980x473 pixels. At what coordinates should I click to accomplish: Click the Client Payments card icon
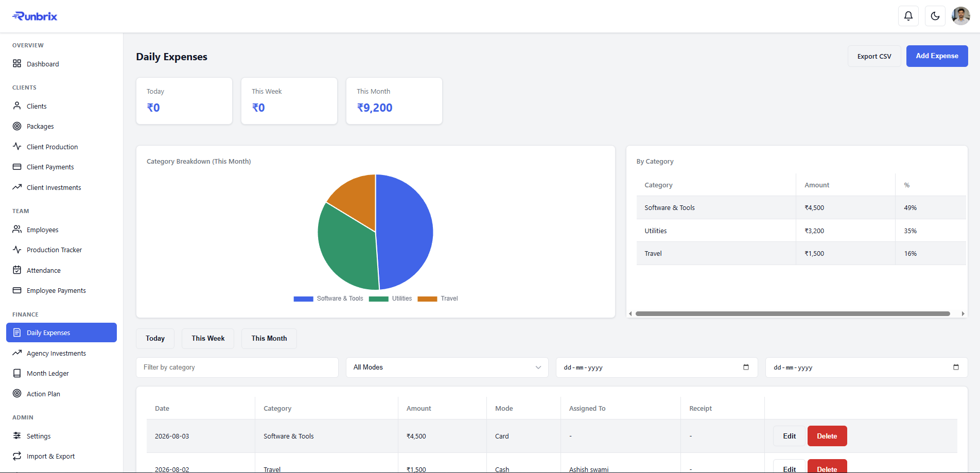17,167
